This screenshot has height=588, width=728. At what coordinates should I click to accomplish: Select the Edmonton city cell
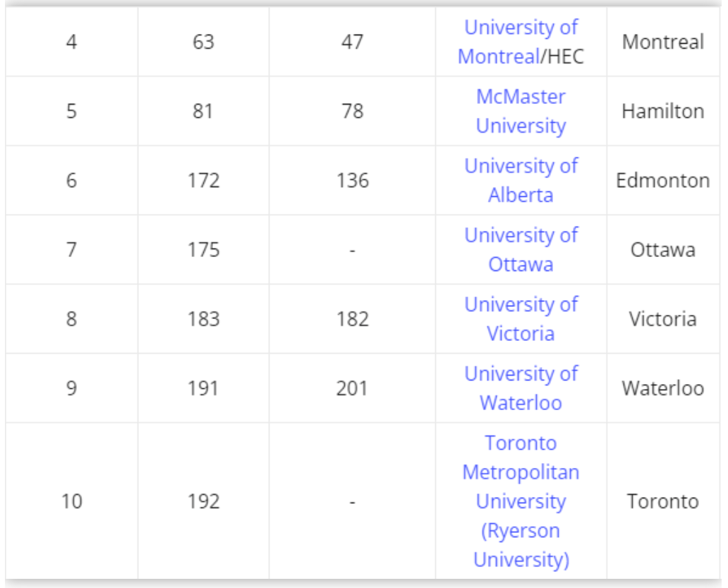click(x=662, y=181)
